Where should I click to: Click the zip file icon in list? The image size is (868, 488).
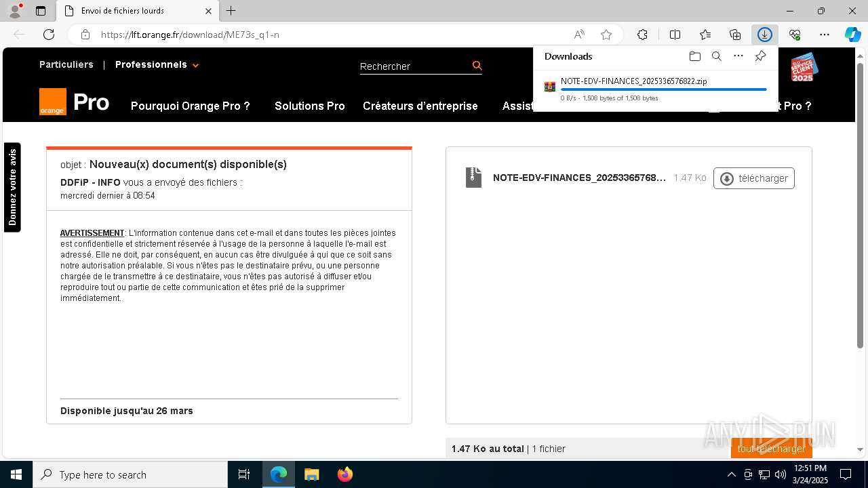(x=473, y=178)
